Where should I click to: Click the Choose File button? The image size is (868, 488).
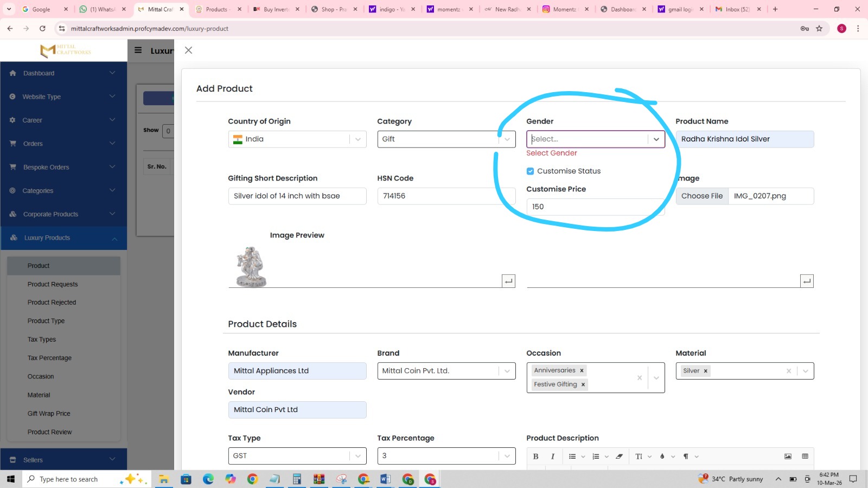click(702, 196)
